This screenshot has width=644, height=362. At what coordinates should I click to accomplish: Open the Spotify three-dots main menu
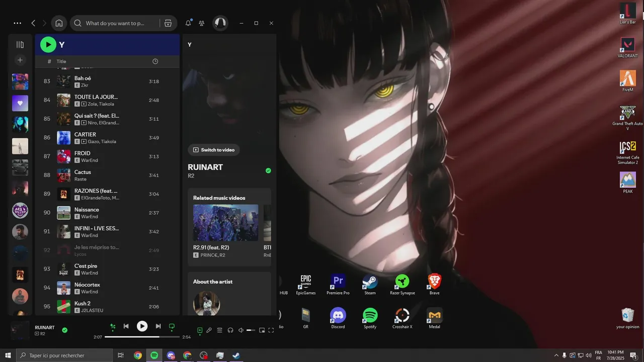(x=18, y=23)
